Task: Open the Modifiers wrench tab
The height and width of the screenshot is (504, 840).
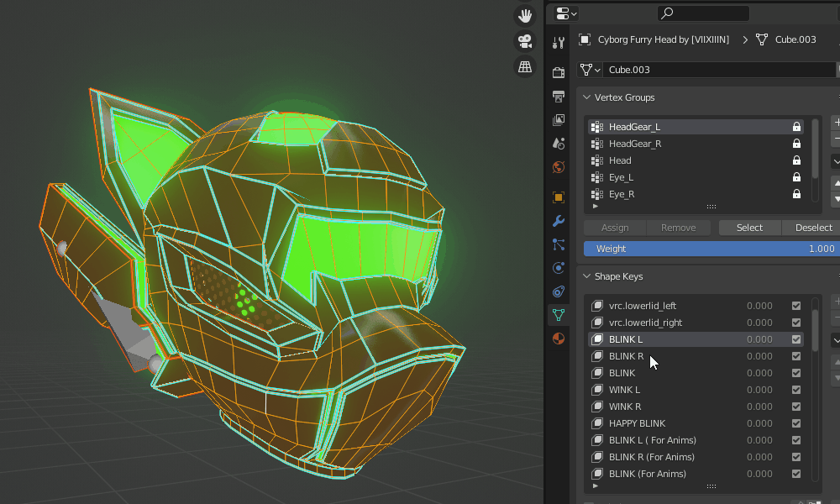Action: pyautogui.click(x=559, y=221)
